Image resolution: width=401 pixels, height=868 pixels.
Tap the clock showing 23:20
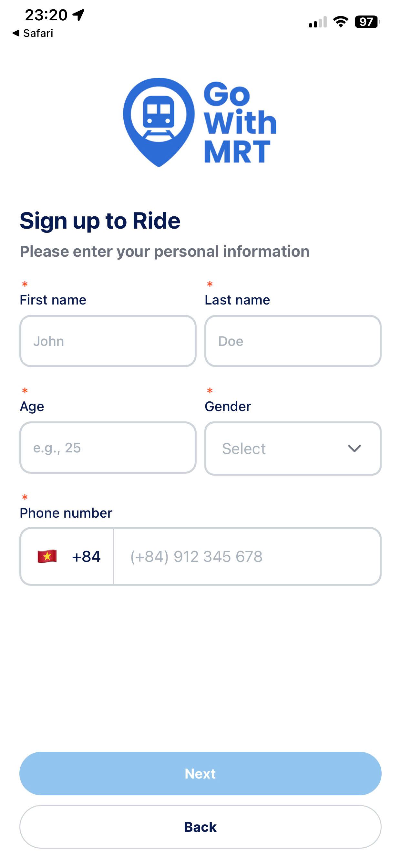[46, 15]
